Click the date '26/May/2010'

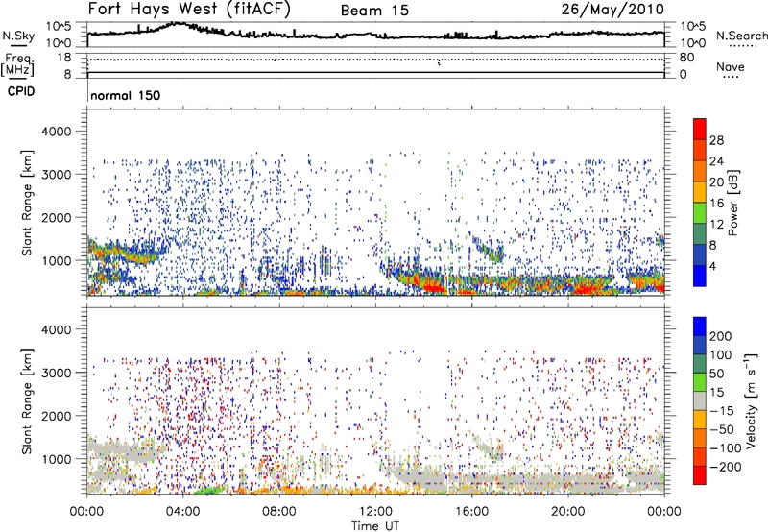point(612,9)
